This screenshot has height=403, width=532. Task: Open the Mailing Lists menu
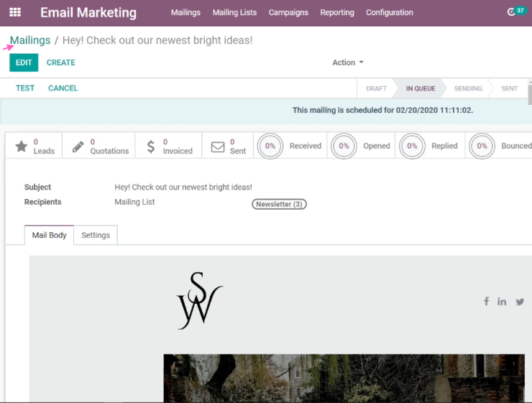coord(234,12)
